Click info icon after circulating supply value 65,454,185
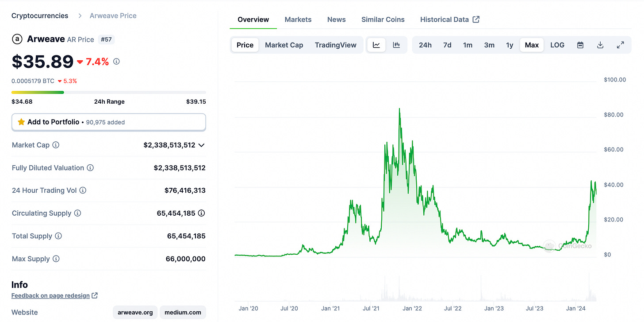Image resolution: width=644 pixels, height=322 pixels. pyautogui.click(x=201, y=213)
